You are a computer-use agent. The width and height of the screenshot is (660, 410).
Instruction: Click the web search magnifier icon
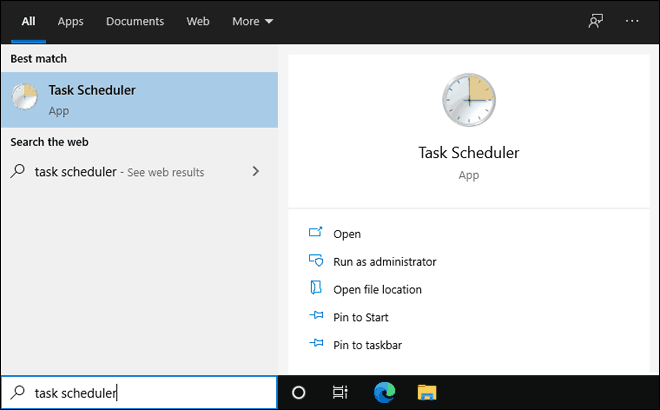(18, 171)
